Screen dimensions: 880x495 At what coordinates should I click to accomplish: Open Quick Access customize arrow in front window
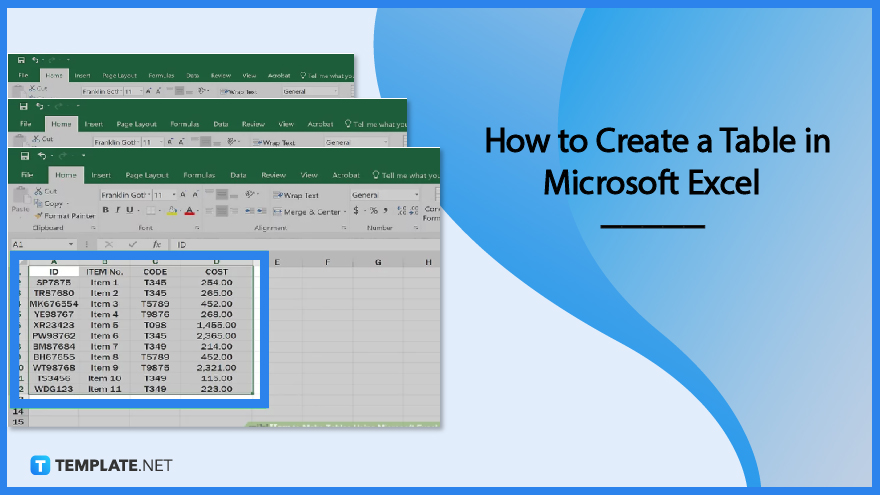83,156
